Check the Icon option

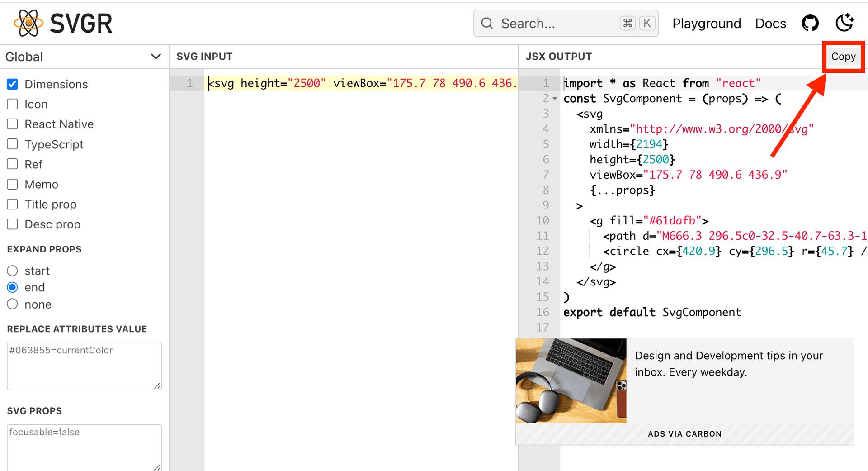[x=13, y=104]
